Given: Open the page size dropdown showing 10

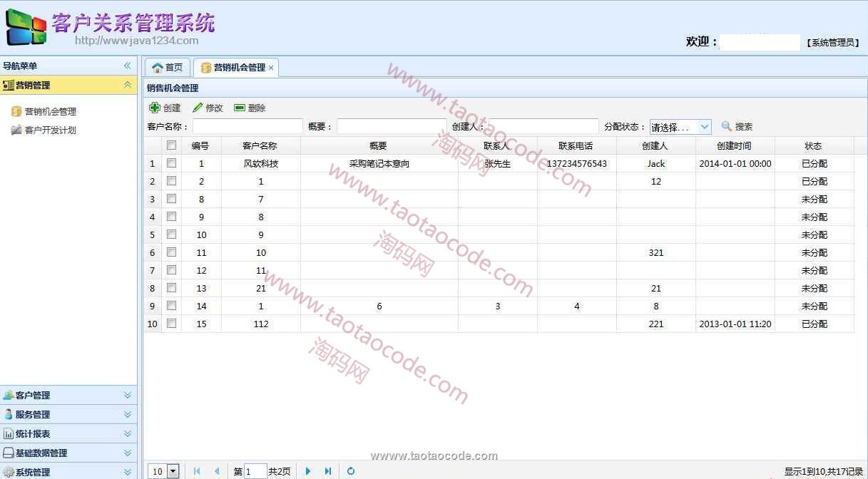Looking at the screenshot, I should [x=173, y=471].
